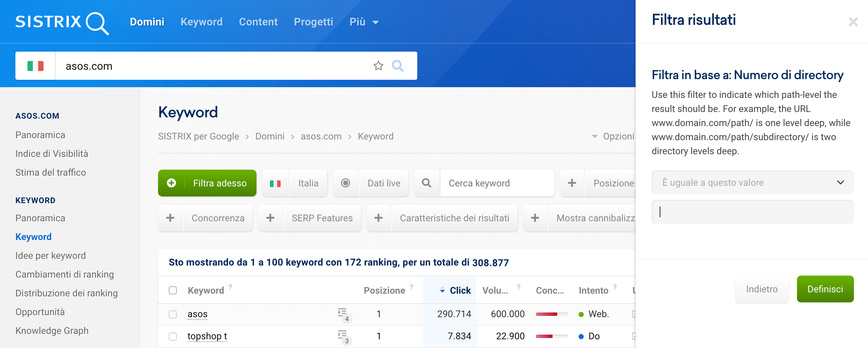Viewport: 868px width, 348px height.
Task: Click help question mark next to Posizione column
Action: (x=412, y=287)
